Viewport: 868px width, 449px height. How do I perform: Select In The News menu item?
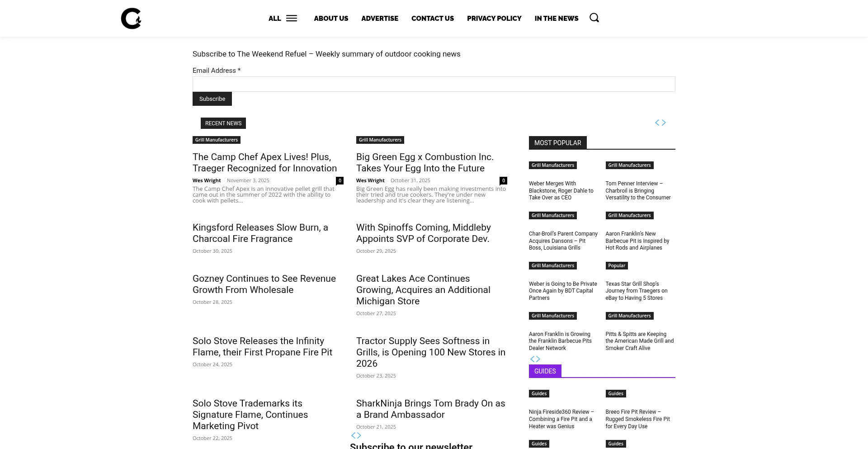click(557, 19)
